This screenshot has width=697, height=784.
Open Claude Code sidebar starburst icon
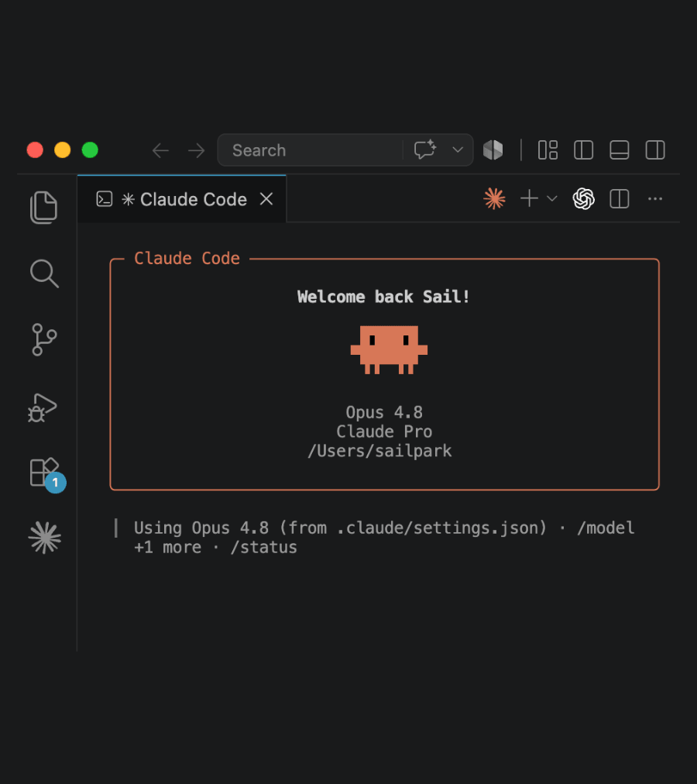click(x=44, y=538)
